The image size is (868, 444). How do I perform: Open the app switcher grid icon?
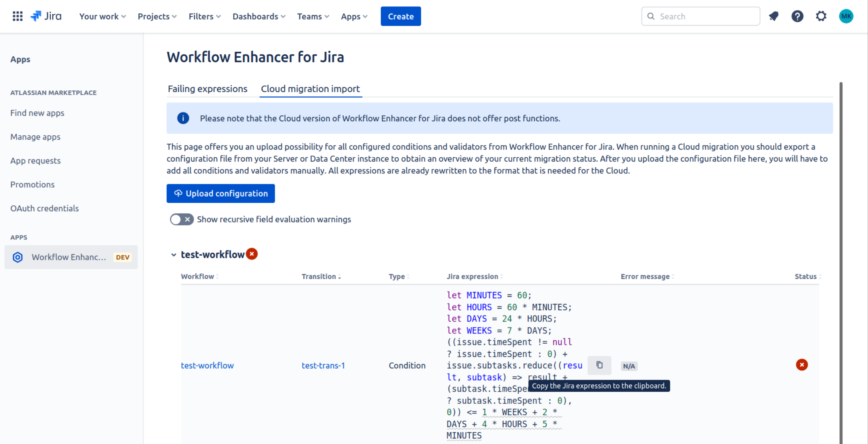(x=17, y=16)
